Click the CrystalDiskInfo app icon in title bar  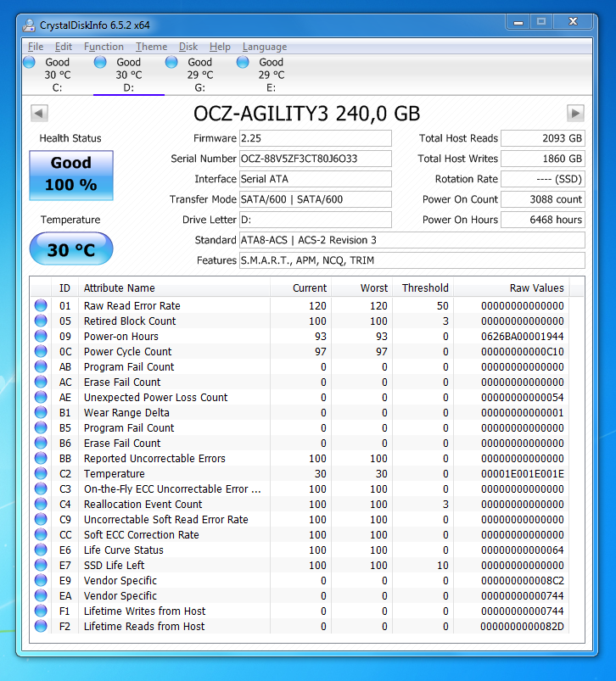coord(31,24)
